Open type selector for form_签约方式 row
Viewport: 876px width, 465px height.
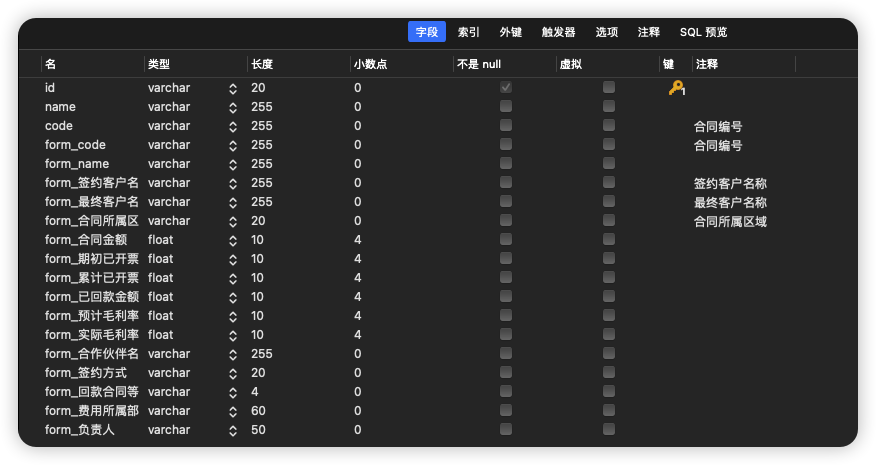[233, 373]
